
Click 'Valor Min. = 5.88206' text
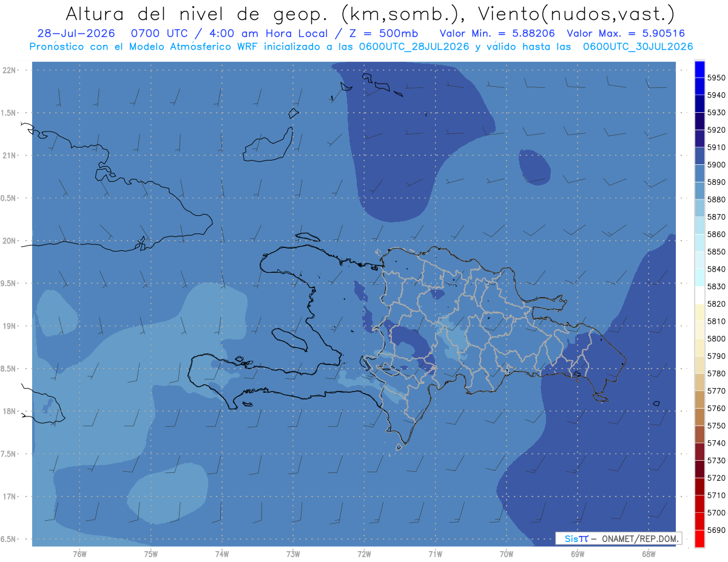(497, 33)
